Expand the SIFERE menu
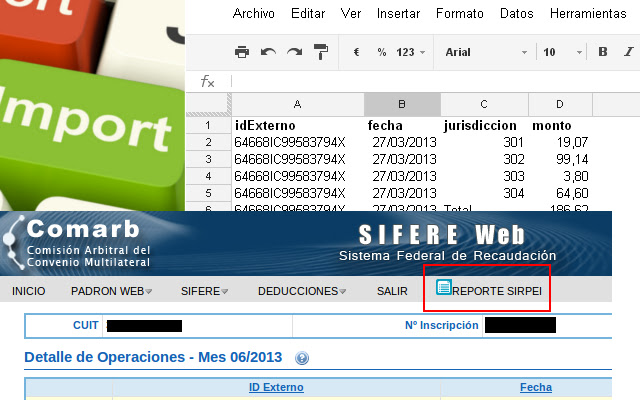640x400 pixels. point(204,291)
